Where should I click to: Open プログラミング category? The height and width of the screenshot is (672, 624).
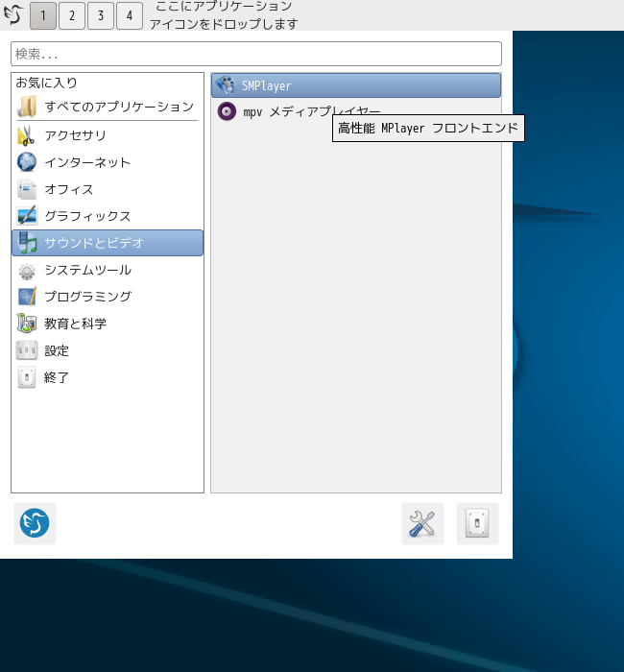point(108,297)
